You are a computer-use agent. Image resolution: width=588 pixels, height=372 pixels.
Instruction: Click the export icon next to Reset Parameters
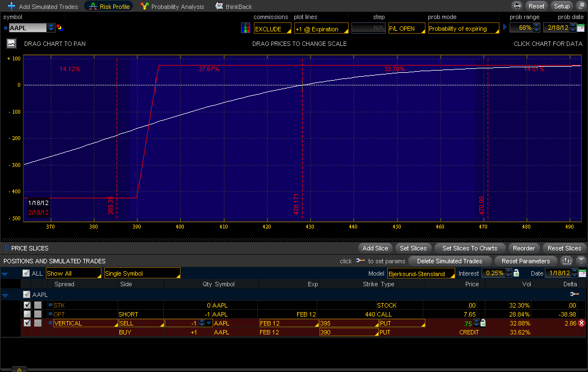[567, 261]
